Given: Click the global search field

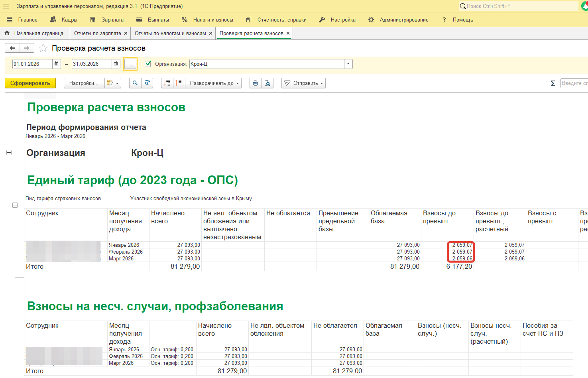Looking at the screenshot, I should (x=518, y=6).
